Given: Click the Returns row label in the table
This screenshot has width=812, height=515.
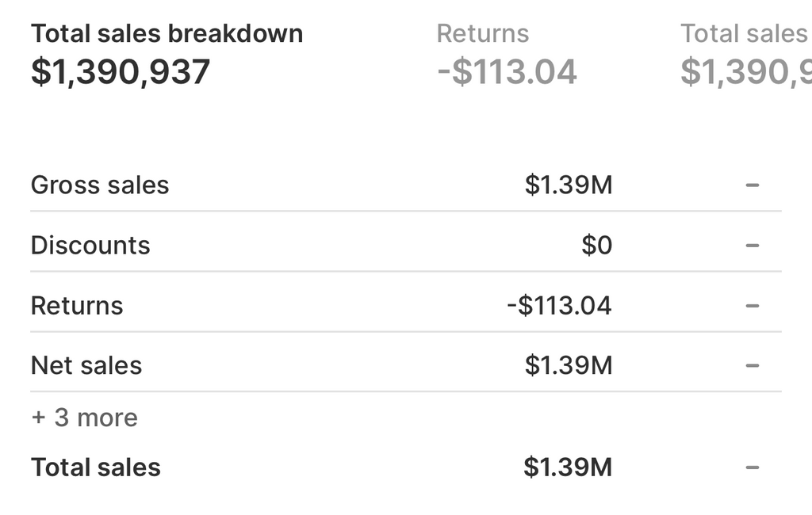Looking at the screenshot, I should [77, 306].
